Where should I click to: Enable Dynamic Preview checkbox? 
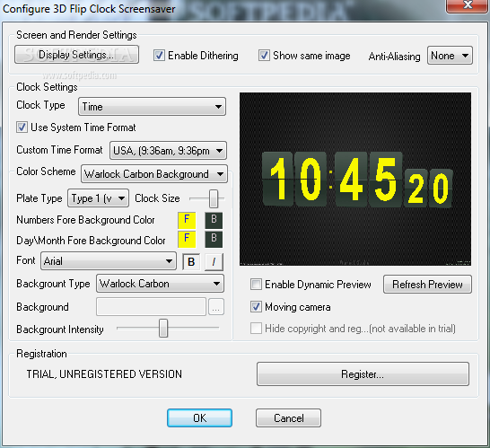pyautogui.click(x=257, y=285)
